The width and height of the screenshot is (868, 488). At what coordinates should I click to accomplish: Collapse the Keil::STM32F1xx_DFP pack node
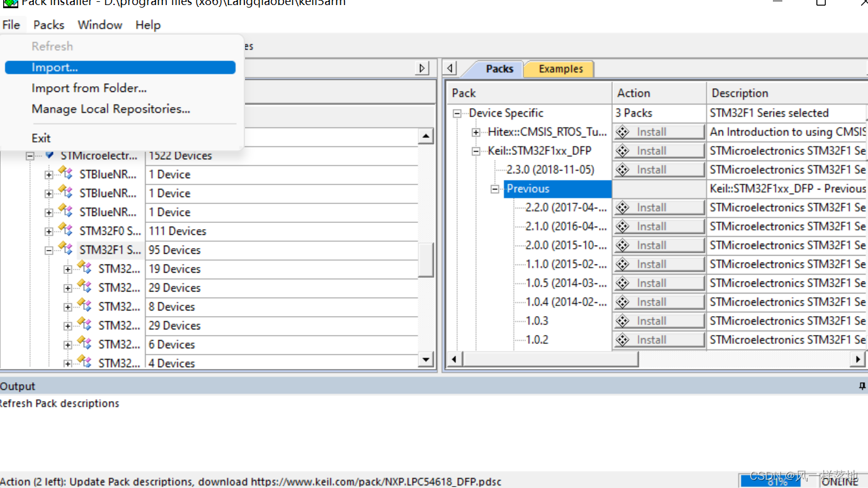(476, 151)
